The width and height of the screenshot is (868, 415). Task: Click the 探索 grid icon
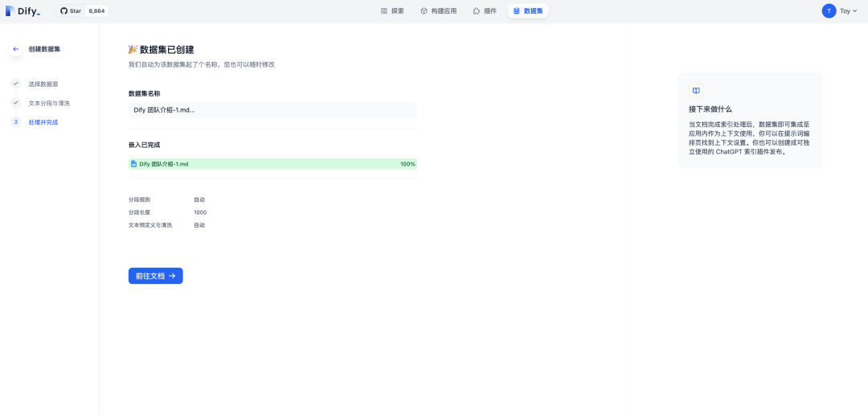pos(383,11)
